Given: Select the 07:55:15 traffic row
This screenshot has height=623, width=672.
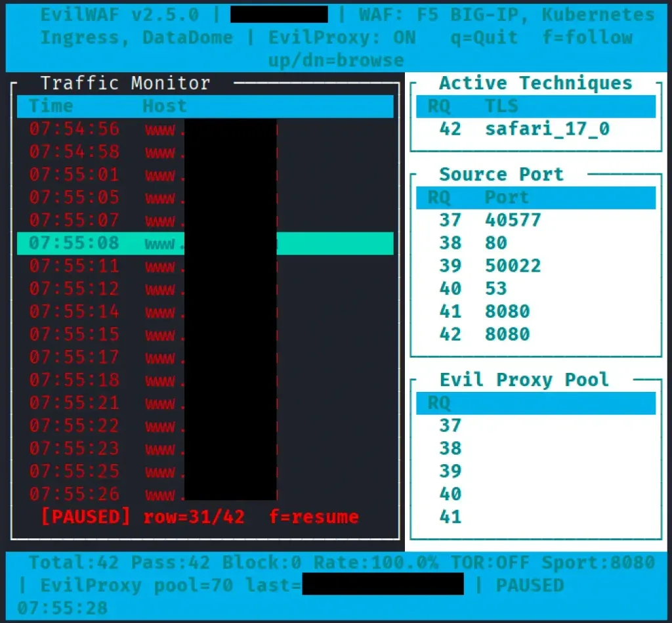Looking at the screenshot, I should pyautogui.click(x=205, y=334).
